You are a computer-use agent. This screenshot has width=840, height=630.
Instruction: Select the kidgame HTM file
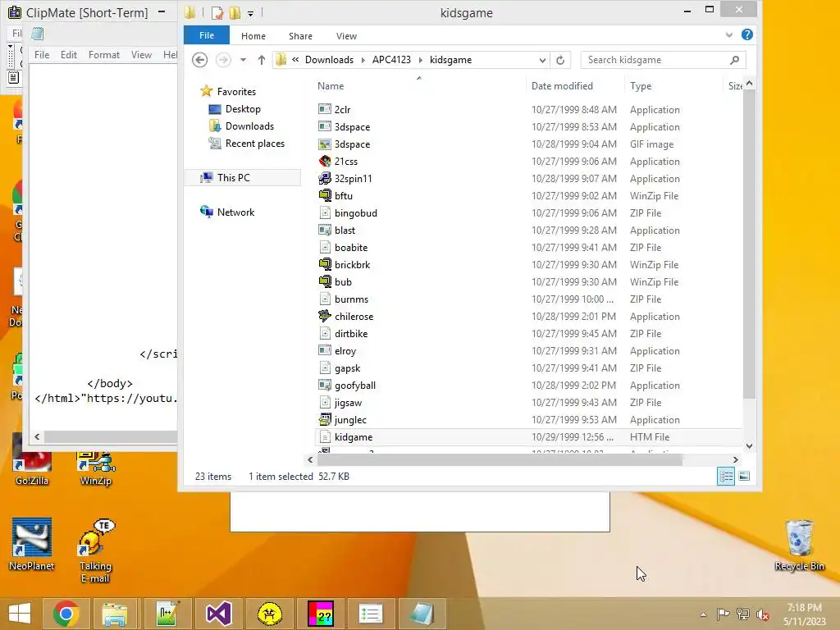click(x=353, y=436)
